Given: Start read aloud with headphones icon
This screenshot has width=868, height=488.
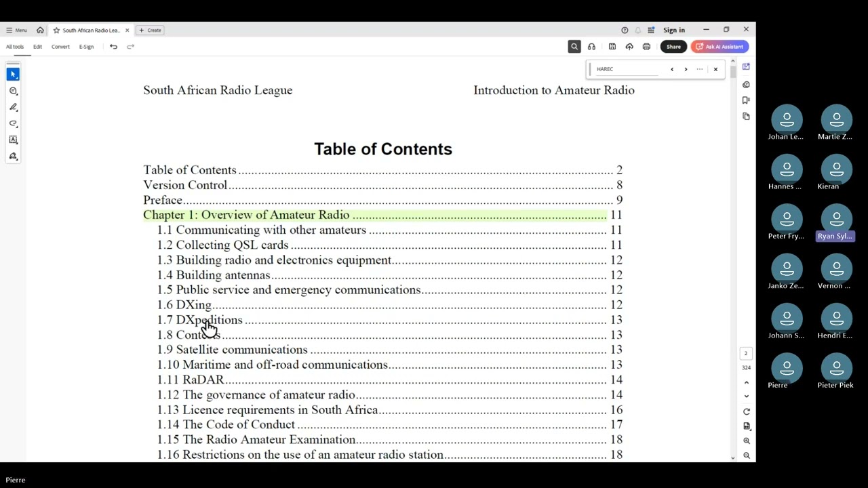Looking at the screenshot, I should coord(591,47).
